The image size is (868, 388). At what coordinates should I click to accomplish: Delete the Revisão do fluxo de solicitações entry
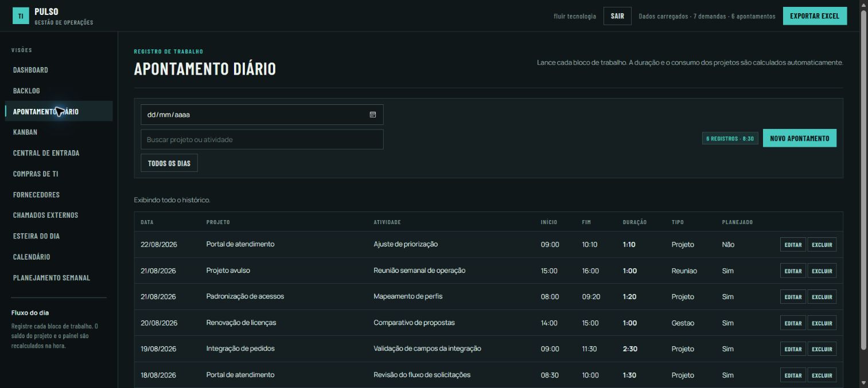pyautogui.click(x=822, y=375)
